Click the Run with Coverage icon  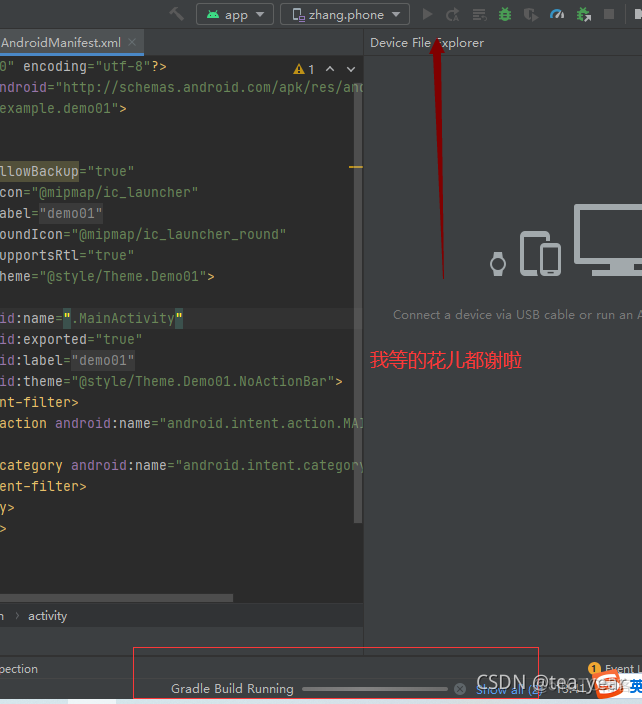(531, 14)
